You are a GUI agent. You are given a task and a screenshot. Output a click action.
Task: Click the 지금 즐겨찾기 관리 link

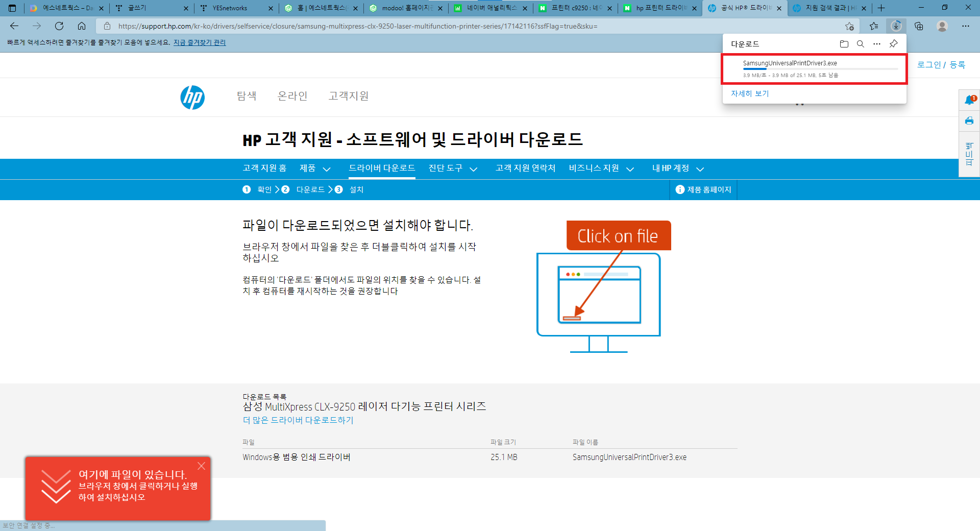pos(200,42)
